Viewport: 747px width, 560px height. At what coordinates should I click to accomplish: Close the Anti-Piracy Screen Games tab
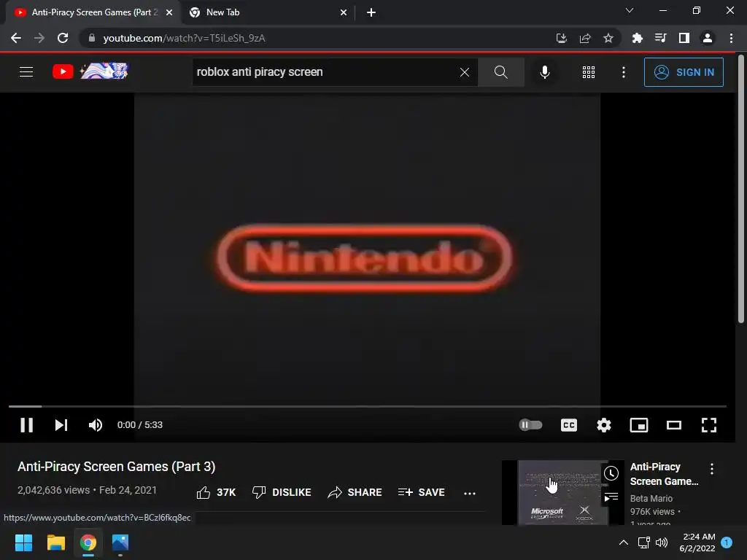coord(169,12)
